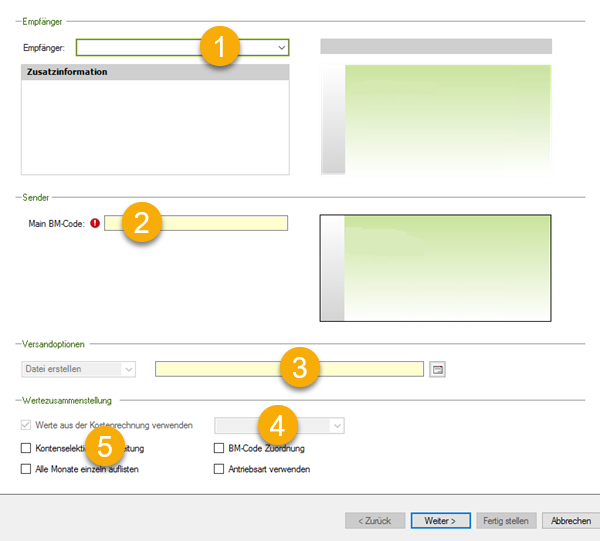Screen dimensions: 600x541
Task: Check the Antriebsart verwenden option
Action: (x=220, y=468)
